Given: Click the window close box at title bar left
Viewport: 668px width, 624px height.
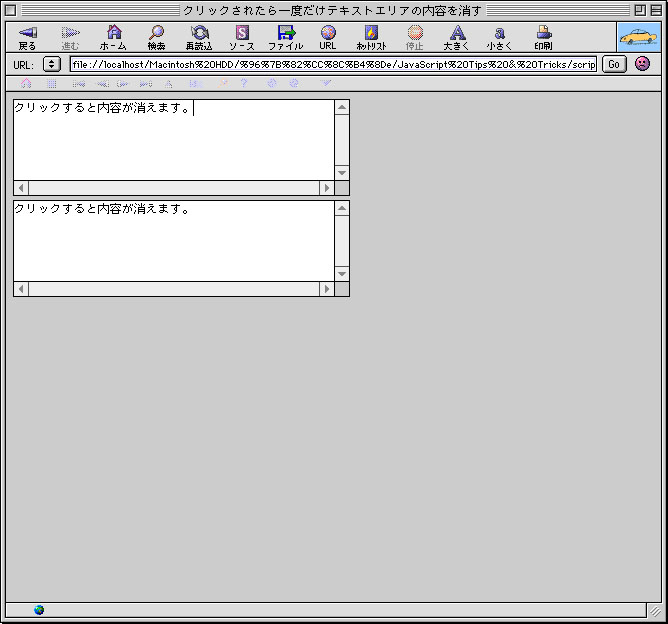Looking at the screenshot, I should (11, 10).
